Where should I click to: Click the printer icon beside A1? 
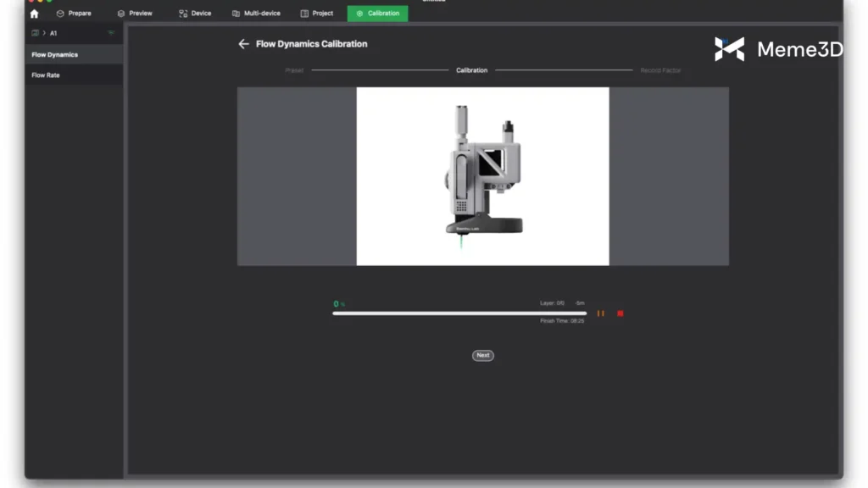(x=36, y=33)
